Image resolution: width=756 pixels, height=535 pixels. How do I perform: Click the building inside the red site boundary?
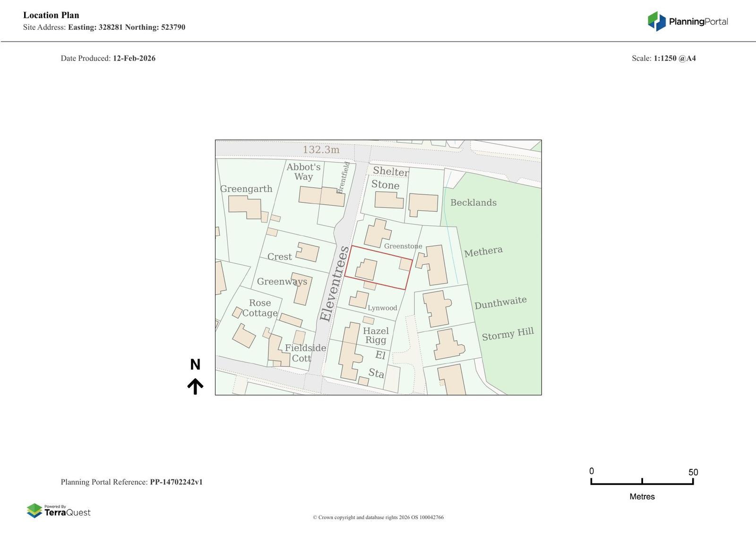point(366,269)
